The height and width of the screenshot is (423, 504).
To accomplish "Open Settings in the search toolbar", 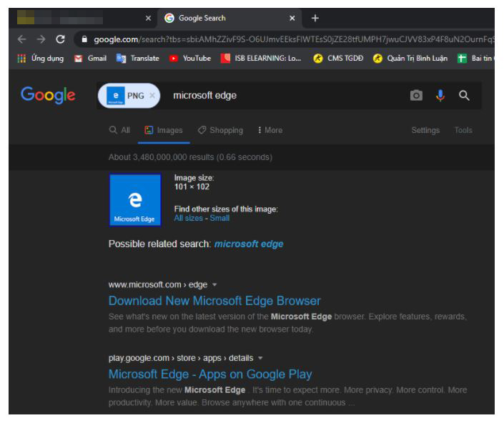I will [425, 130].
